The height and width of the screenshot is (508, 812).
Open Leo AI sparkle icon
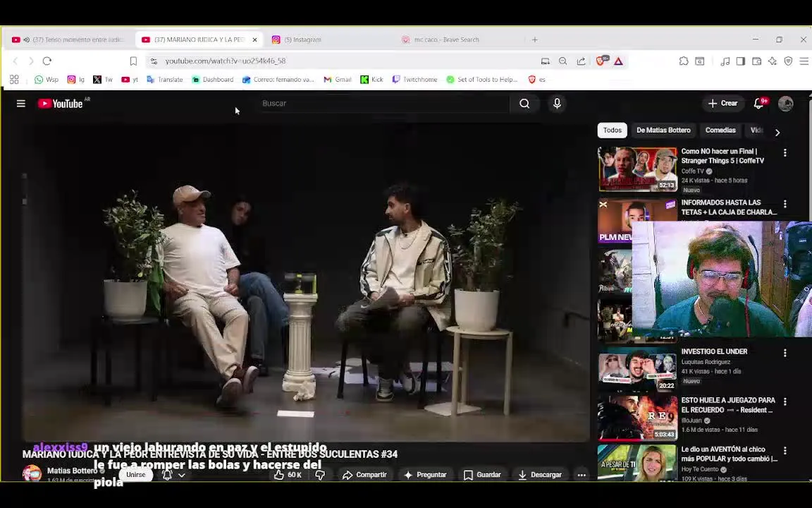tap(772, 61)
